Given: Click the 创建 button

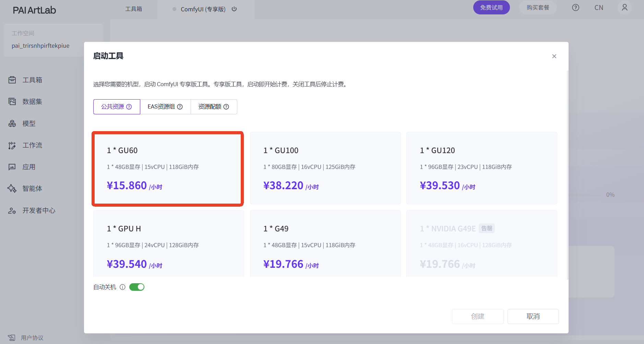Looking at the screenshot, I should pos(478,316).
